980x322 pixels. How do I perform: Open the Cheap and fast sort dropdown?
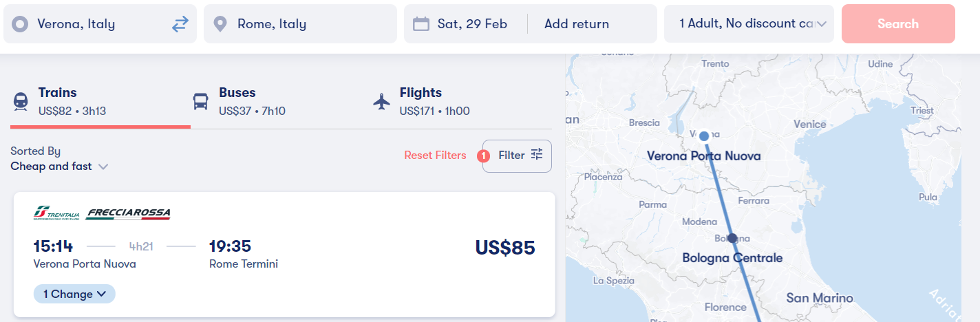pyautogui.click(x=60, y=167)
